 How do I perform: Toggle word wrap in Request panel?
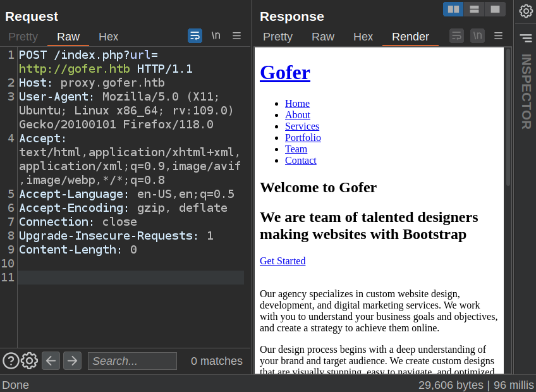click(195, 36)
